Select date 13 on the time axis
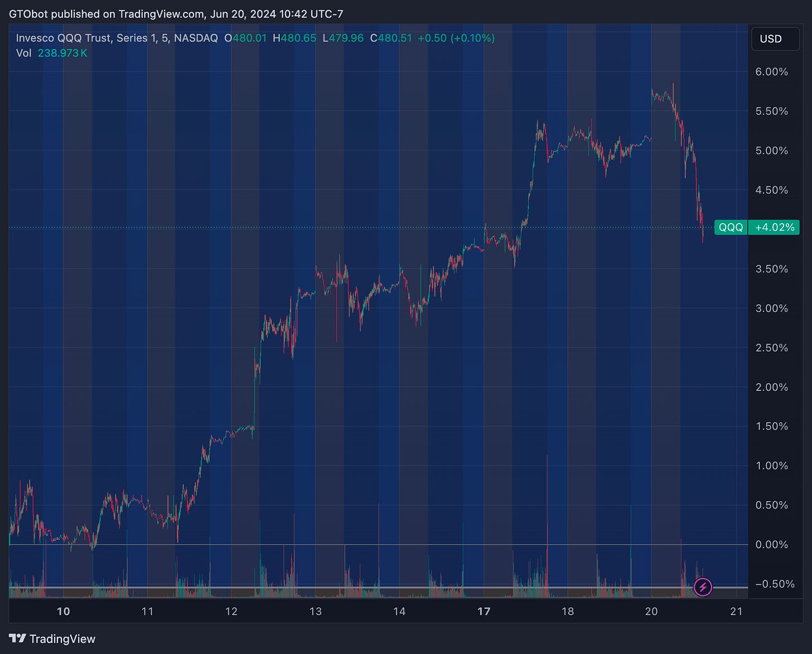Screen dimensions: 812x654 click(315, 612)
